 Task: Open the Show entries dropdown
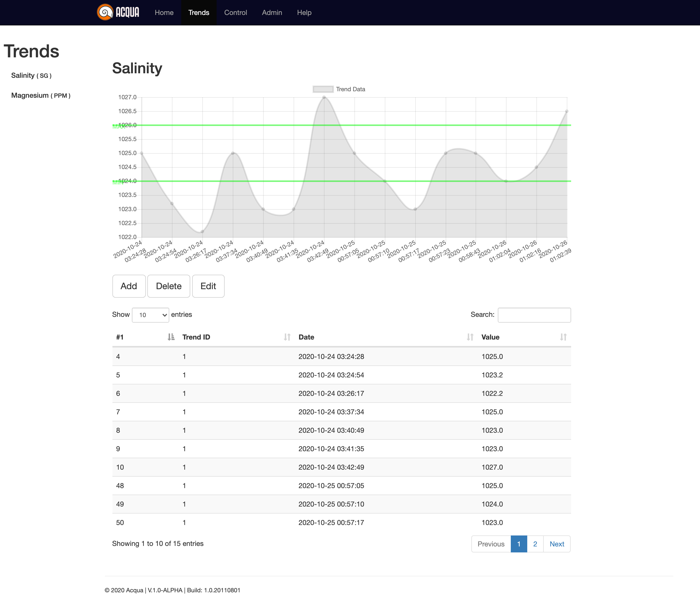(150, 315)
